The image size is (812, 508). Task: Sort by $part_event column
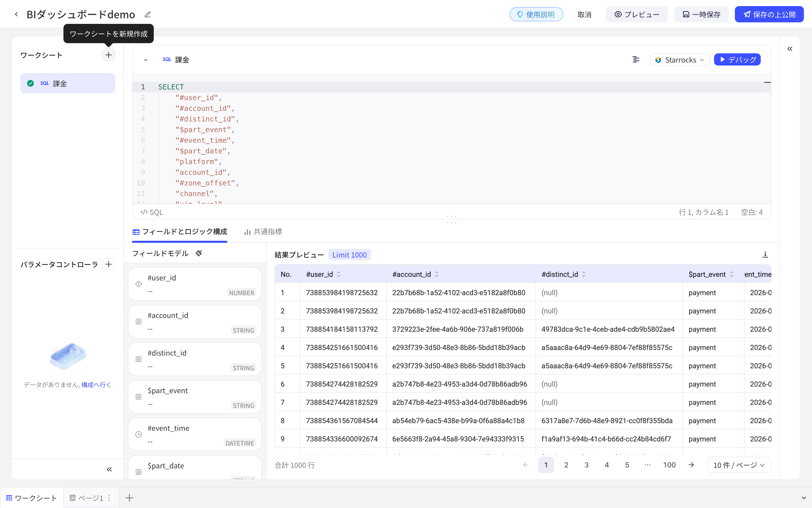pos(732,275)
